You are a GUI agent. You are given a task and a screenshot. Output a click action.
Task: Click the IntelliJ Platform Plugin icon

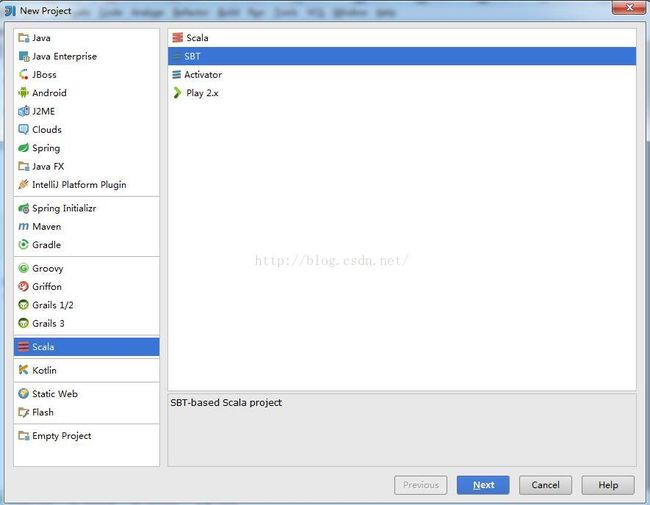coord(24,185)
